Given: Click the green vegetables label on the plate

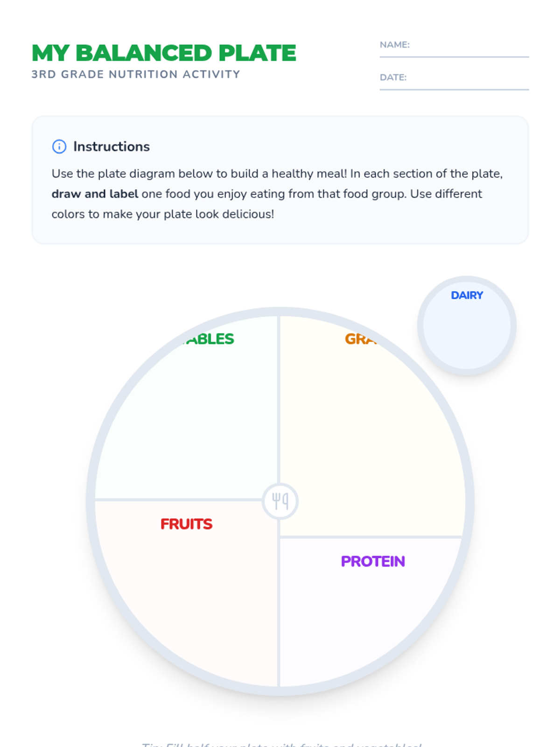Looking at the screenshot, I should 207,339.
